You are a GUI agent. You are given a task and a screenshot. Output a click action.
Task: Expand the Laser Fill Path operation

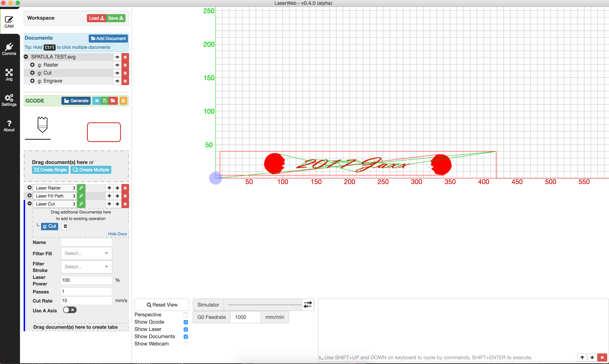tap(29, 196)
